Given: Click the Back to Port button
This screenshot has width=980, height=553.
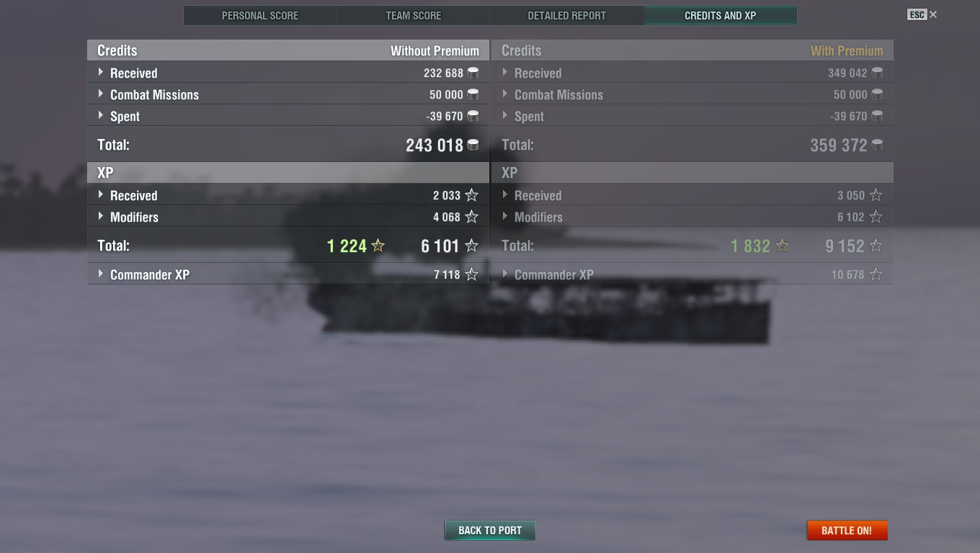Looking at the screenshot, I should [x=490, y=530].
